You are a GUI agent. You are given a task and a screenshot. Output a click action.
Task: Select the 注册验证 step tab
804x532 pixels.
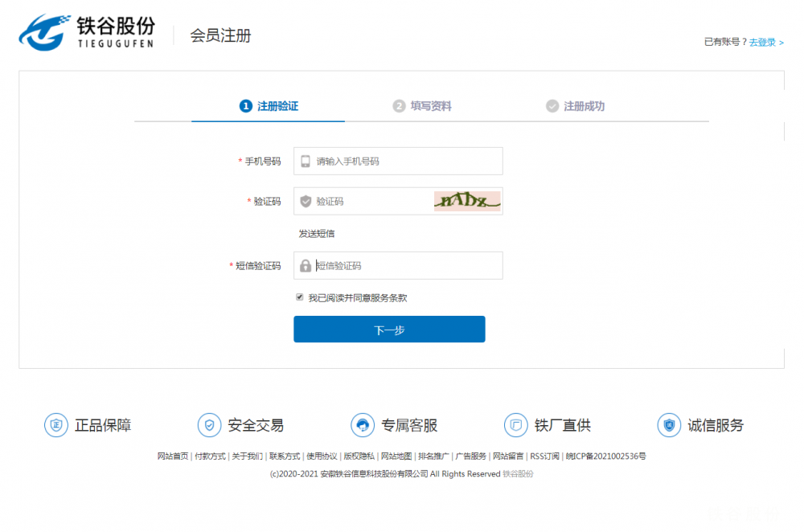(x=269, y=106)
